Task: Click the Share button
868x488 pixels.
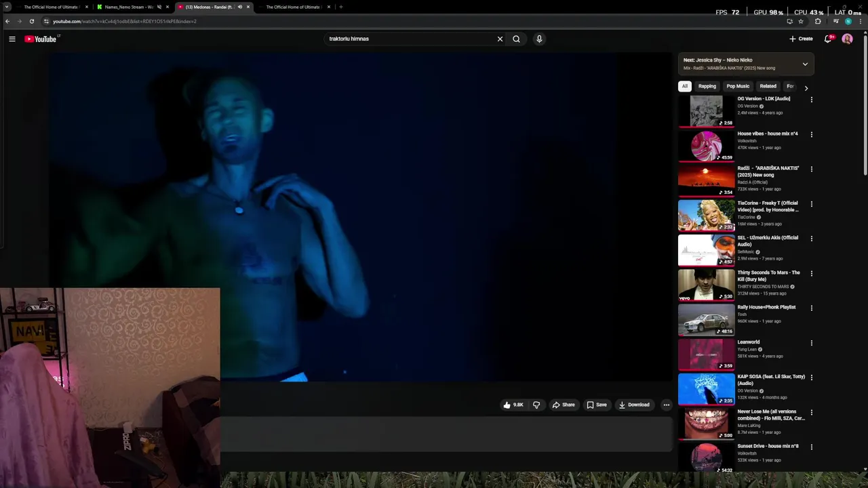Action: (564, 405)
